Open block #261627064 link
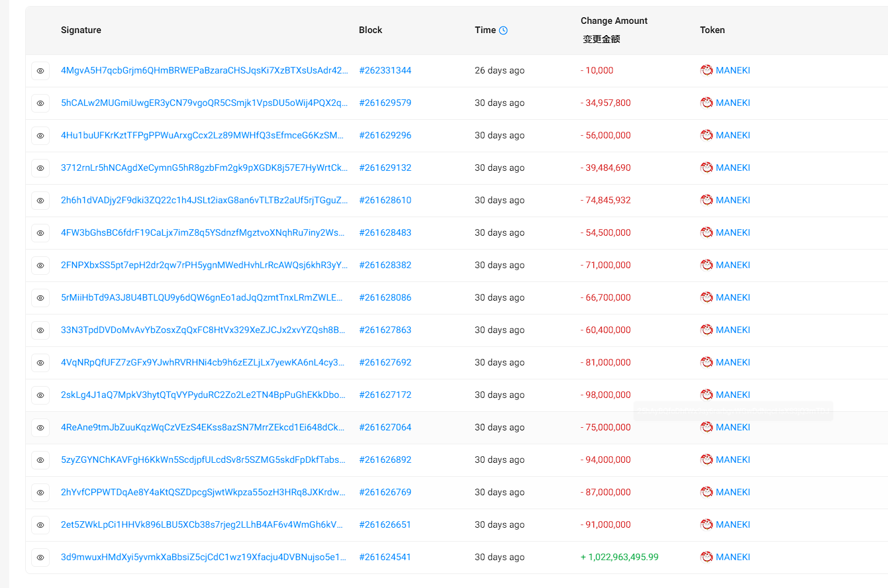Image resolution: width=888 pixels, height=588 pixels. (385, 427)
